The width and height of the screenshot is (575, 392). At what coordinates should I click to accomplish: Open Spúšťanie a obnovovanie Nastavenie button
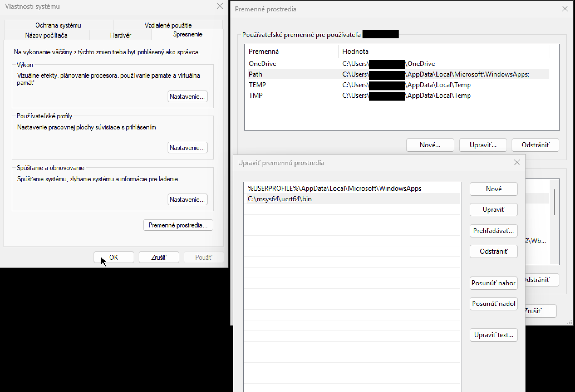(187, 200)
